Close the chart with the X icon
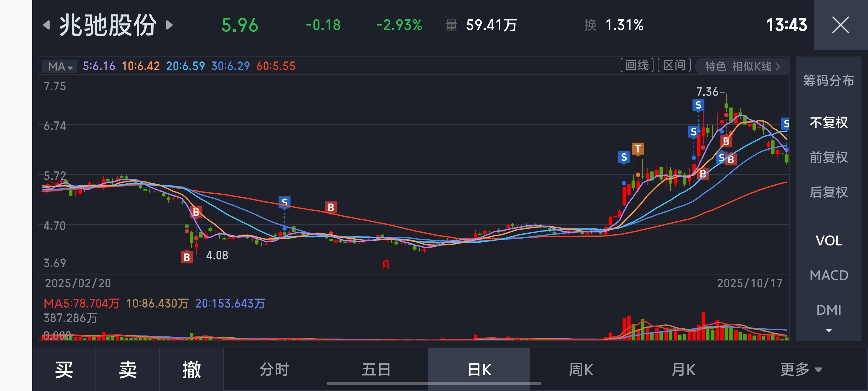Screen dimensions: 868x391 point(840,25)
